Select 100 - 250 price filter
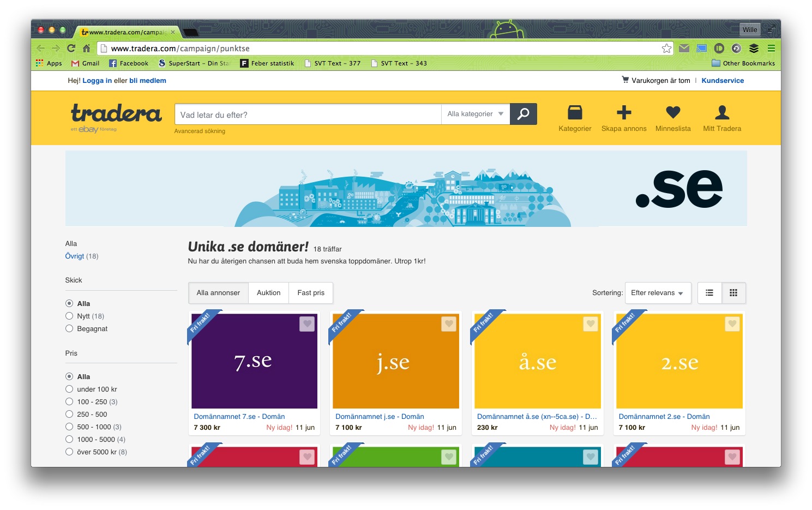Image resolution: width=812 pixels, height=510 pixels. coord(69,401)
